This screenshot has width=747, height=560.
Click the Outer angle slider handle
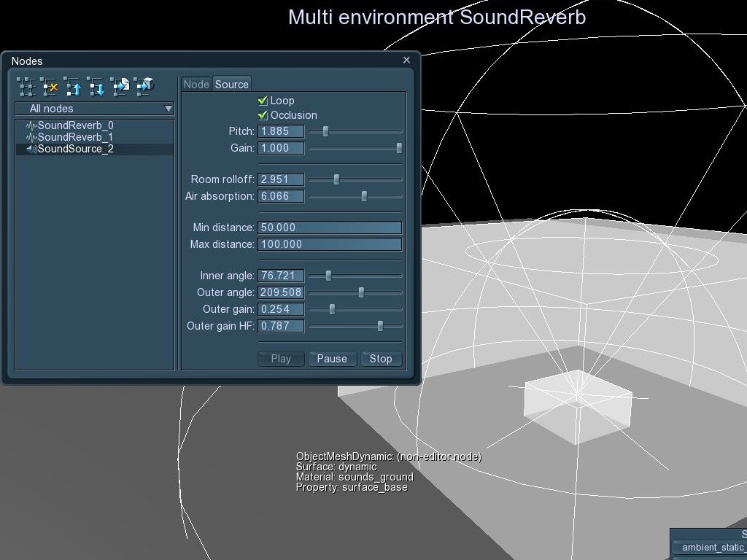(x=361, y=292)
